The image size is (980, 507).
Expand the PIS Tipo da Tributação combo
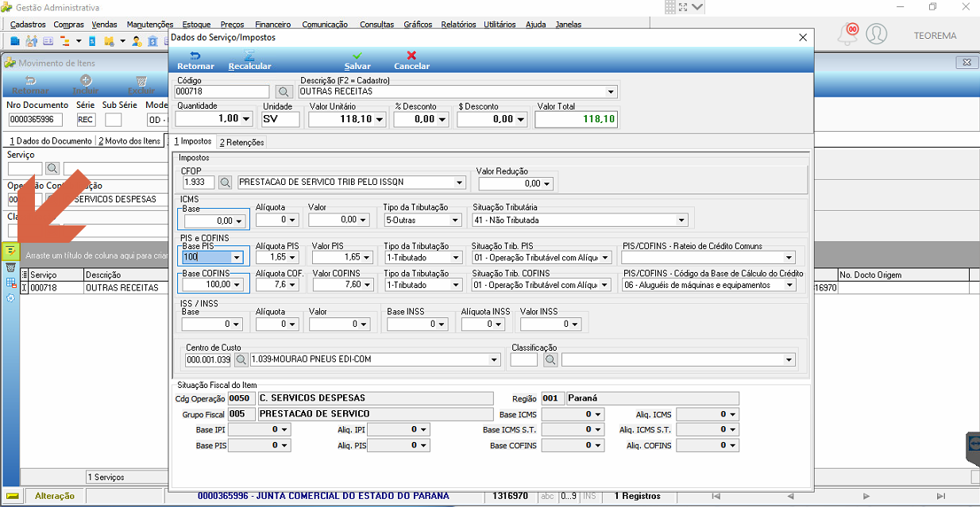456,258
